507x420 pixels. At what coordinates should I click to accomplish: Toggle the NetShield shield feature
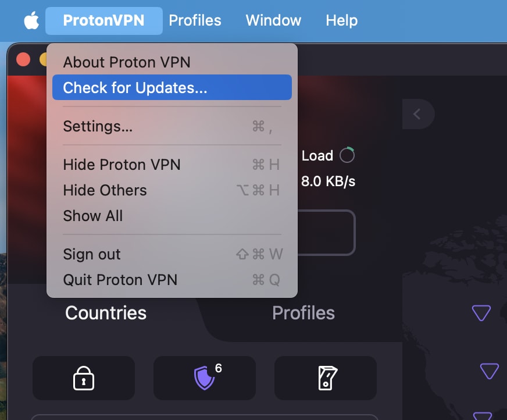click(x=204, y=378)
